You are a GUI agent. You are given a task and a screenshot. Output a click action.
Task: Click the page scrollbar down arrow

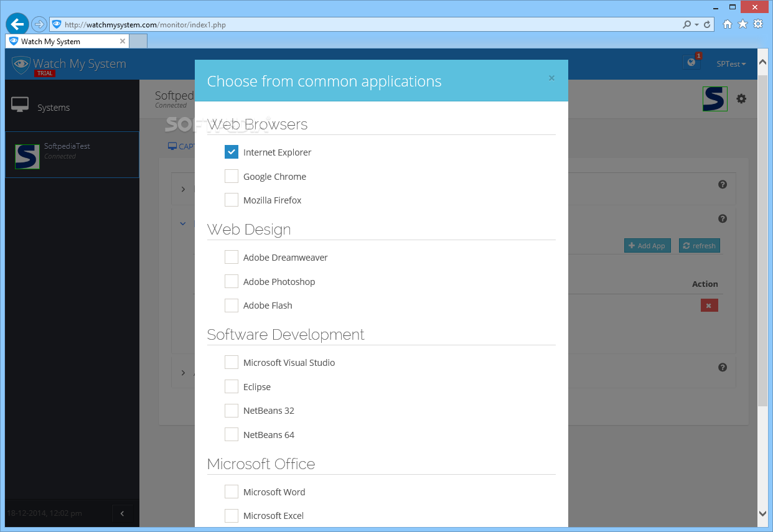[763, 513]
